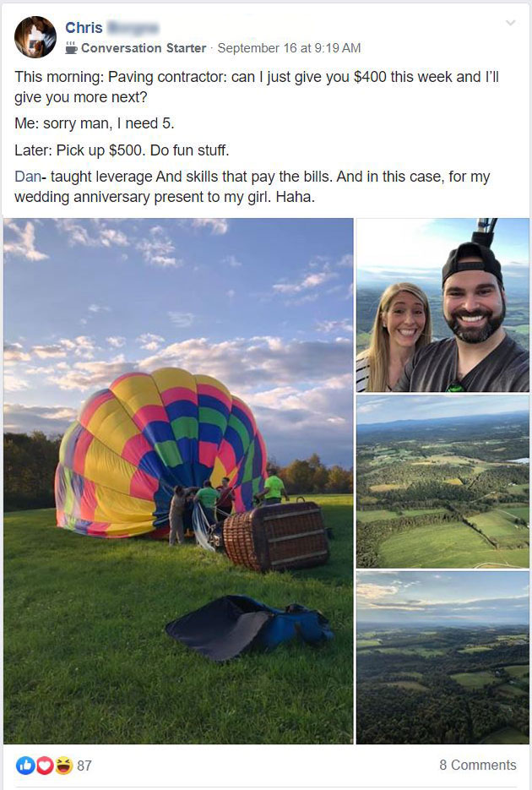
Task: Expand the post options chevron
Action: (510, 23)
